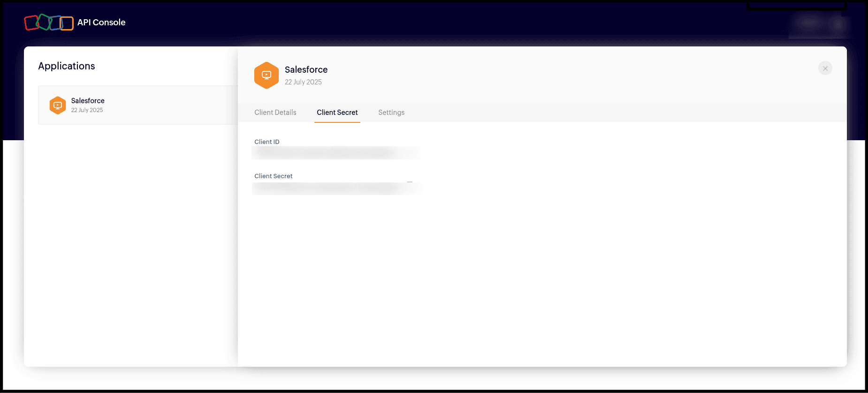Click the Zoho logo in the header
Viewport: 868px width, 393px height.
point(49,22)
